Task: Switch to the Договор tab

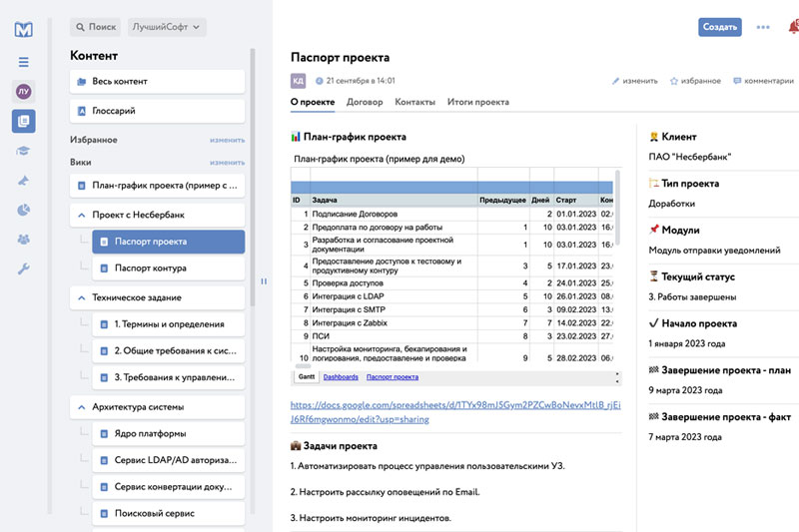Action: click(x=365, y=102)
